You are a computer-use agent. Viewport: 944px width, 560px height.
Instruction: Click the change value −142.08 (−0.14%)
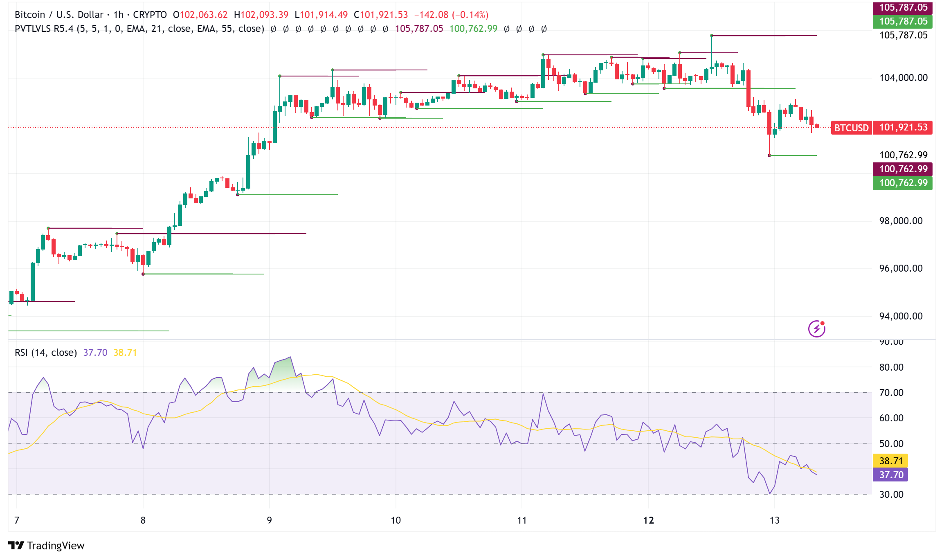[x=452, y=15]
